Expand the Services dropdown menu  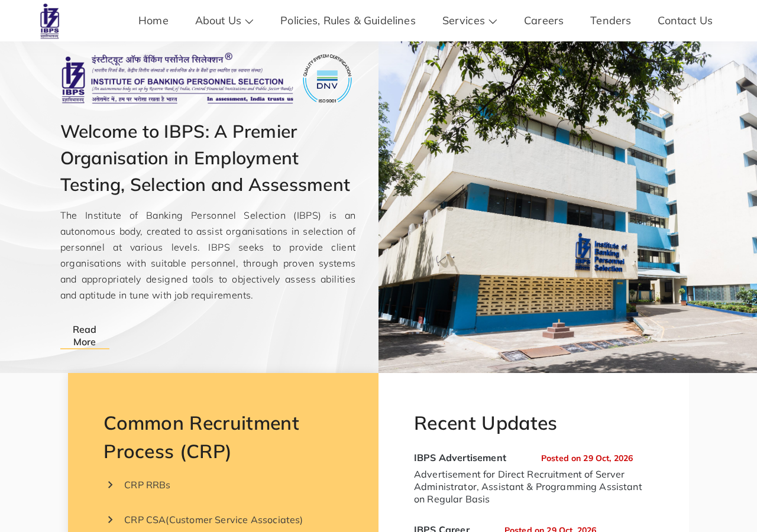tap(470, 21)
